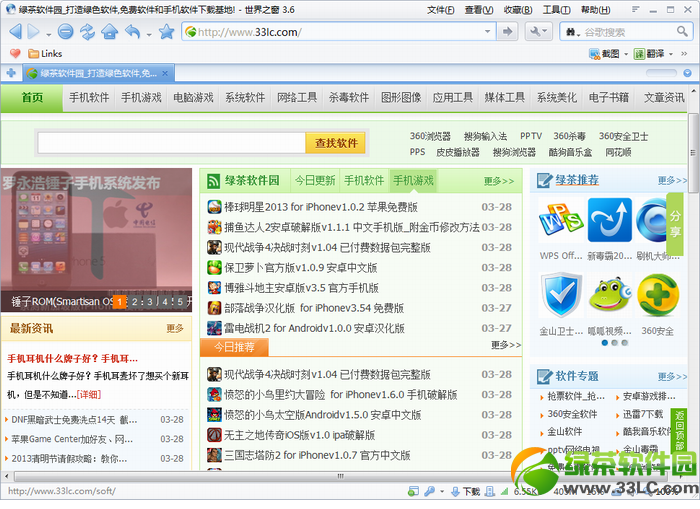The height and width of the screenshot is (509, 700).
Task: Go to the home page icon
Action: tap(109, 32)
